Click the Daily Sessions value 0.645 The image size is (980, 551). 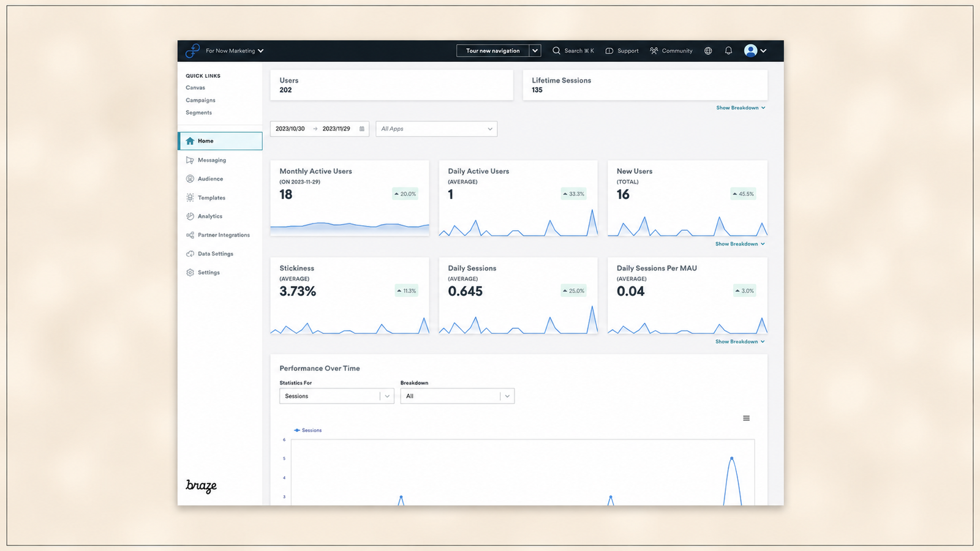[x=465, y=291]
